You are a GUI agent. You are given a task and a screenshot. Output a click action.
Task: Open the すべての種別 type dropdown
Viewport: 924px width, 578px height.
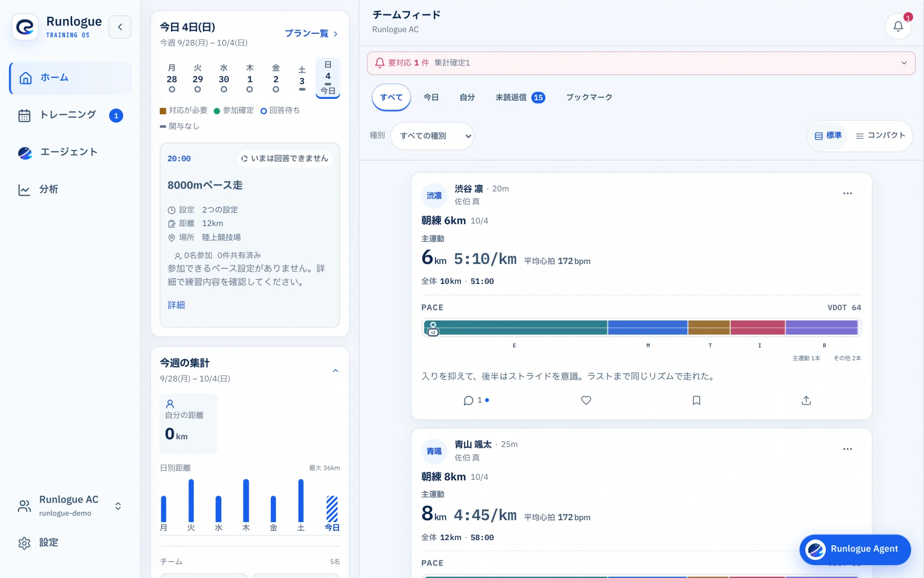pos(432,136)
